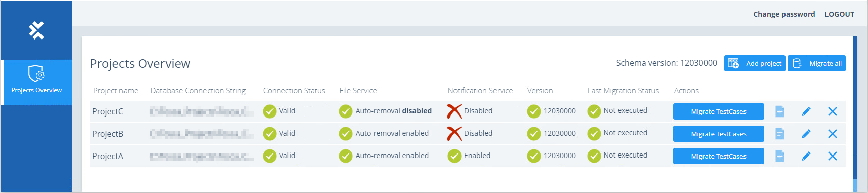Viewport: 868px width, 193px height.
Task: Open the Projects Overview sidebar tab
Action: click(x=36, y=83)
